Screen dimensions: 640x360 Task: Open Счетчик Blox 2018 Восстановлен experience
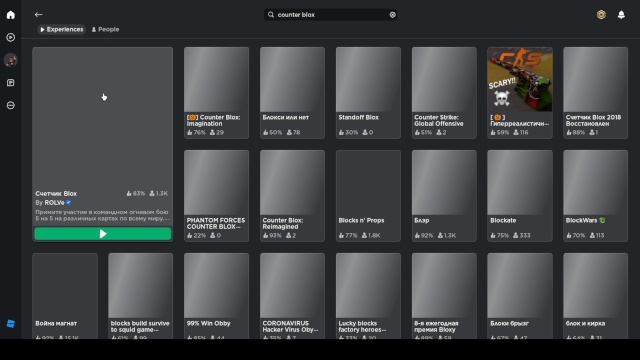pyautogui.click(x=596, y=93)
